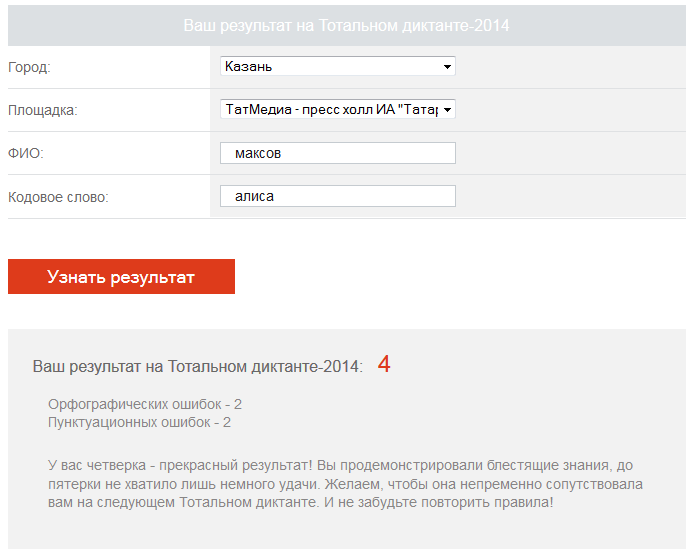Click the arrow on the Казань city selector
Image resolution: width=687 pixels, height=549 pixels.
point(447,67)
